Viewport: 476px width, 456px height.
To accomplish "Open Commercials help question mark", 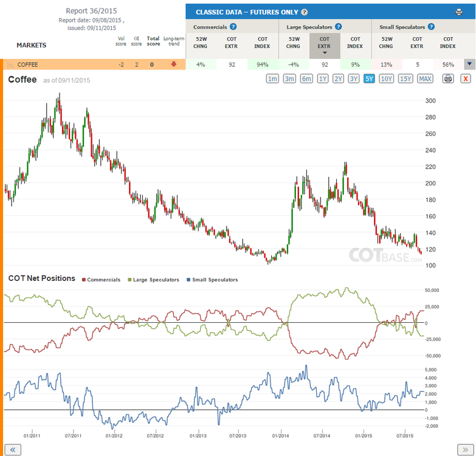I will [x=233, y=27].
